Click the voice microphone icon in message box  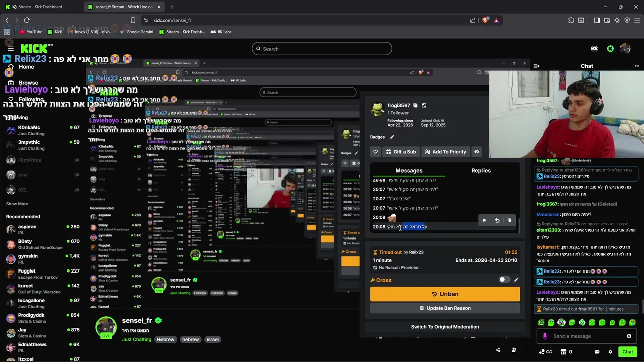[x=544, y=336]
